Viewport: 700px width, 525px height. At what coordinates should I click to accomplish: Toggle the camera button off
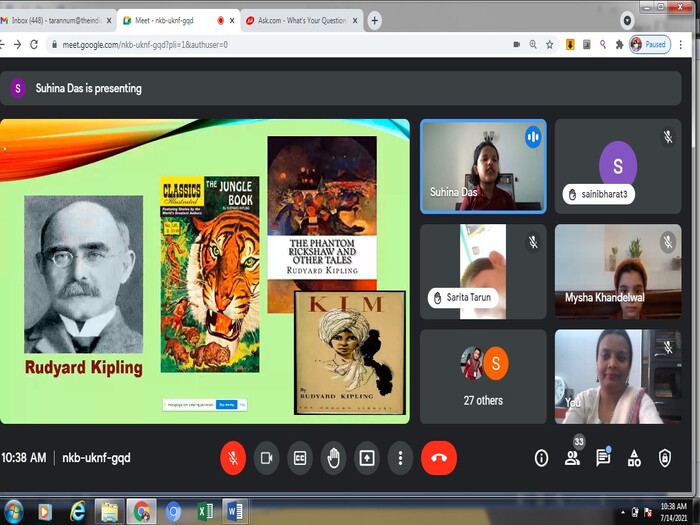(x=267, y=458)
